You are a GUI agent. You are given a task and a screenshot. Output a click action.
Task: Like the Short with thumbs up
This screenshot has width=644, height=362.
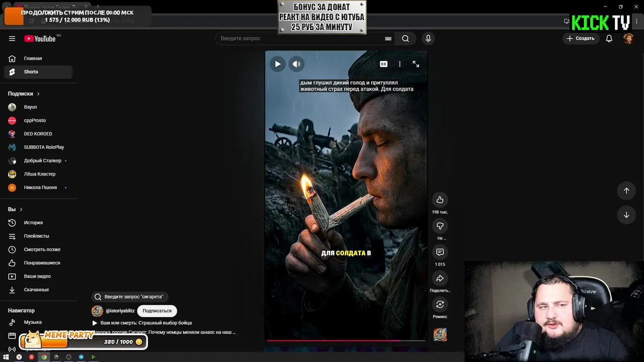click(x=440, y=200)
